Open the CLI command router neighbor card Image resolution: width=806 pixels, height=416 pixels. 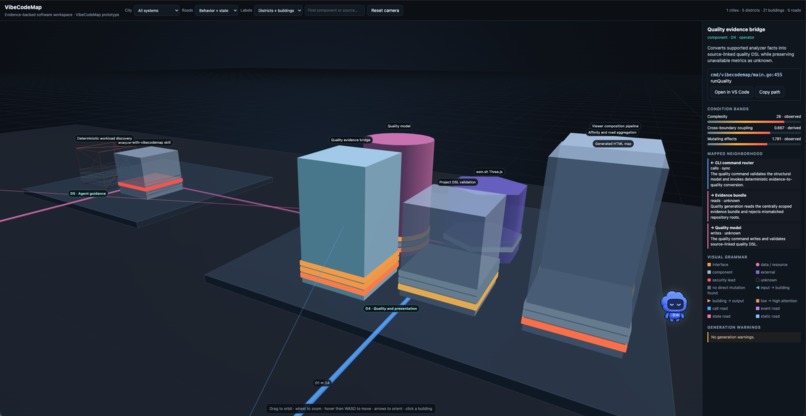(x=754, y=173)
